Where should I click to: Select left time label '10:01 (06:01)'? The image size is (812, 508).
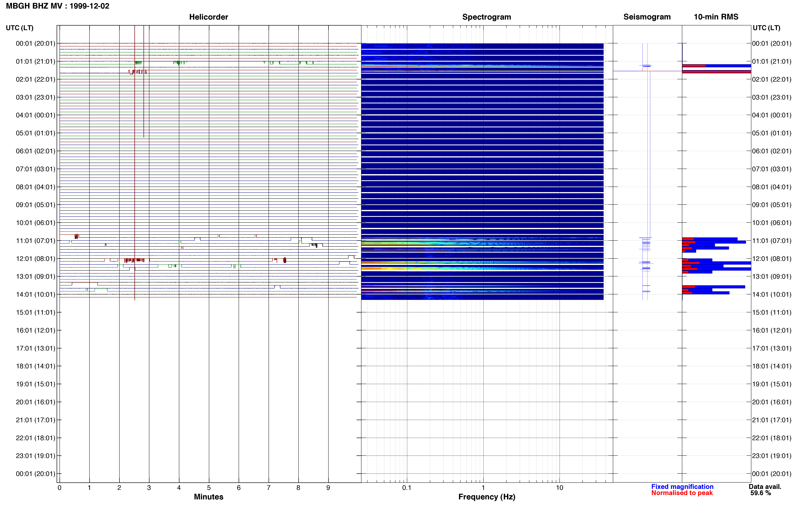36,223
